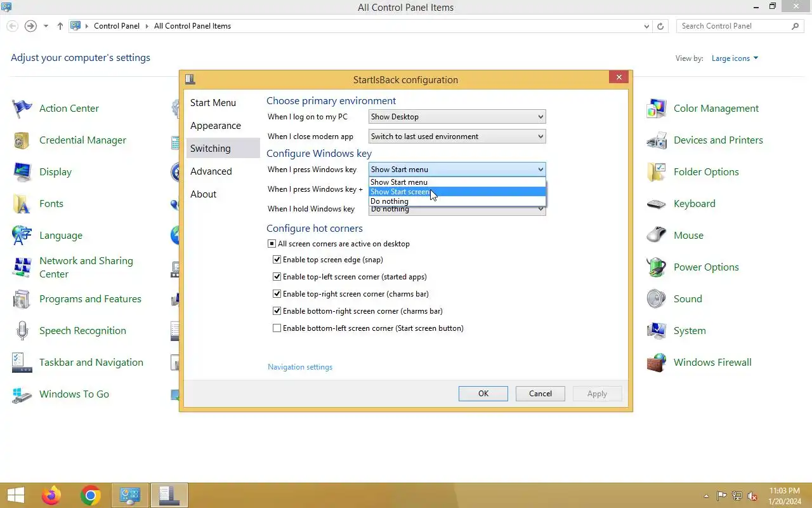Expand Control Panel breadcrumb chevron
This screenshot has height=508, width=812.
[x=147, y=26]
